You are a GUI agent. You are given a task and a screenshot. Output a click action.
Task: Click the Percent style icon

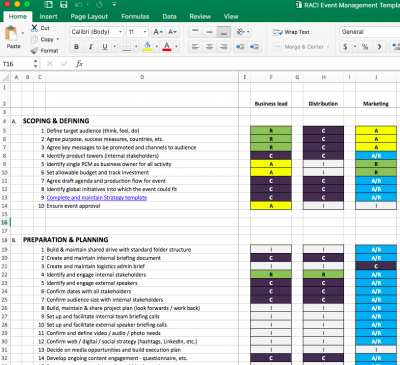click(x=365, y=47)
